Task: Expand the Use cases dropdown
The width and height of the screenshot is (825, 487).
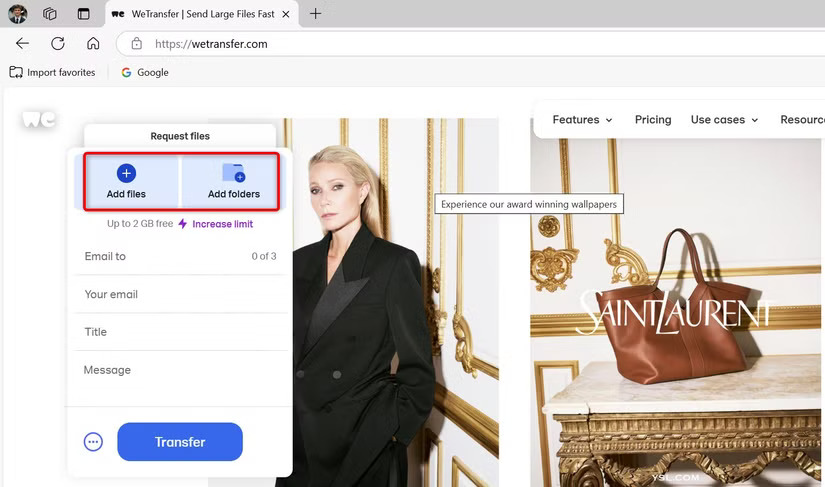Action: [725, 119]
